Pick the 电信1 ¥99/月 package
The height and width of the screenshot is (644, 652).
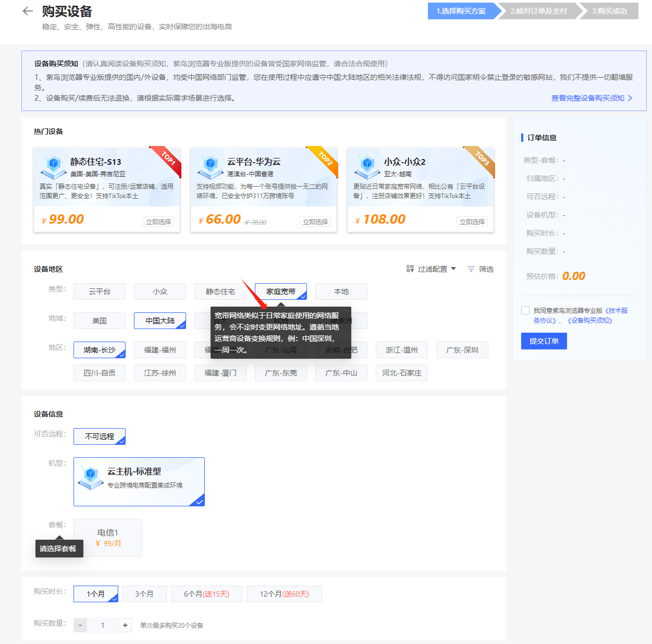[108, 538]
